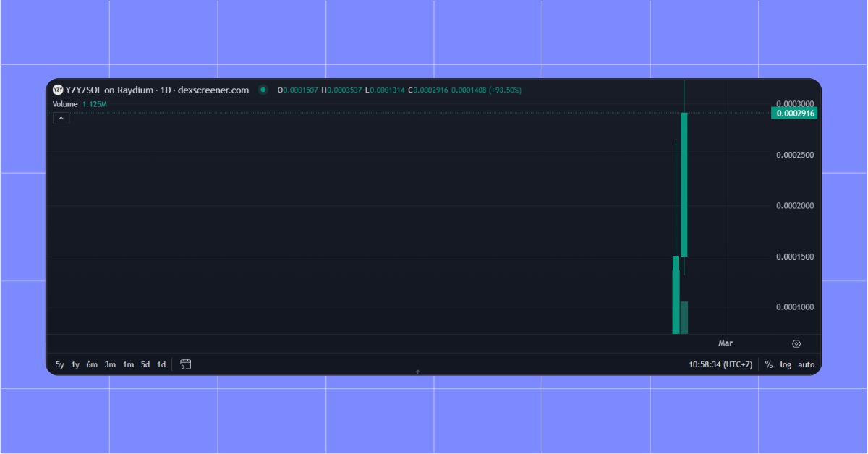The image size is (868, 454).
Task: Expand the panel using bottom arrow
Action: (x=417, y=372)
